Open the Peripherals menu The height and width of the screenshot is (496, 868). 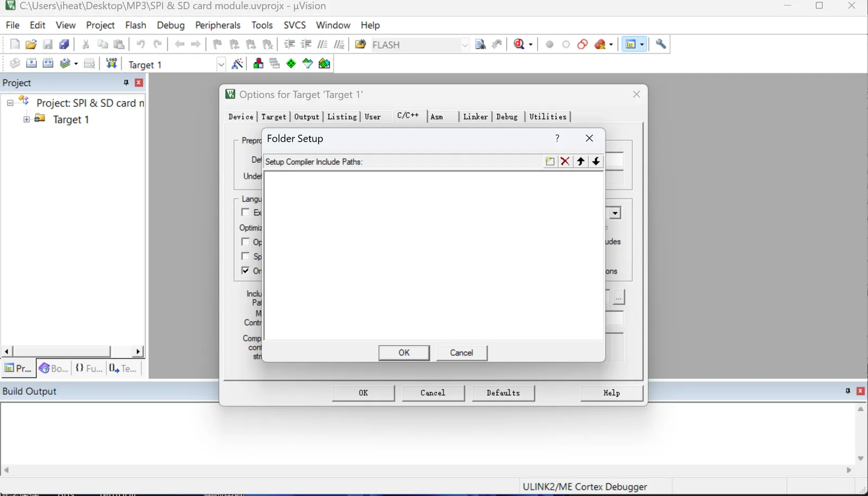click(218, 25)
